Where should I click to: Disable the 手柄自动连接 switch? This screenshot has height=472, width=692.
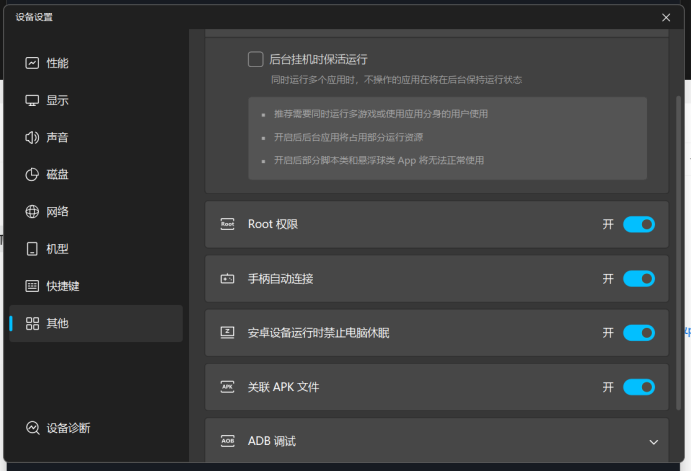click(638, 278)
